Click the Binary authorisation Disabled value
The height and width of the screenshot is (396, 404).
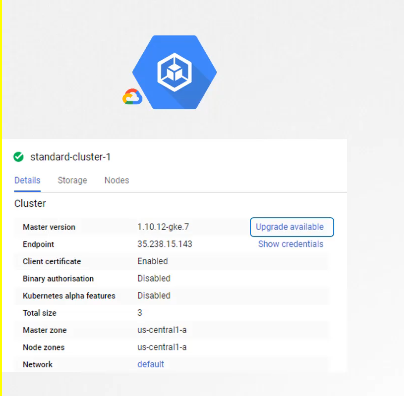tap(154, 278)
